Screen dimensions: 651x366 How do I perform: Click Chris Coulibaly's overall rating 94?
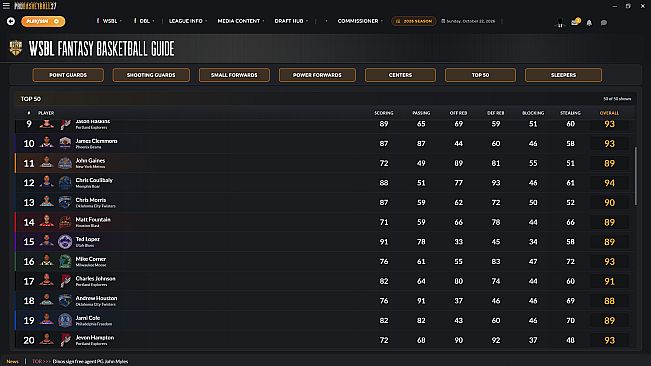coord(609,183)
